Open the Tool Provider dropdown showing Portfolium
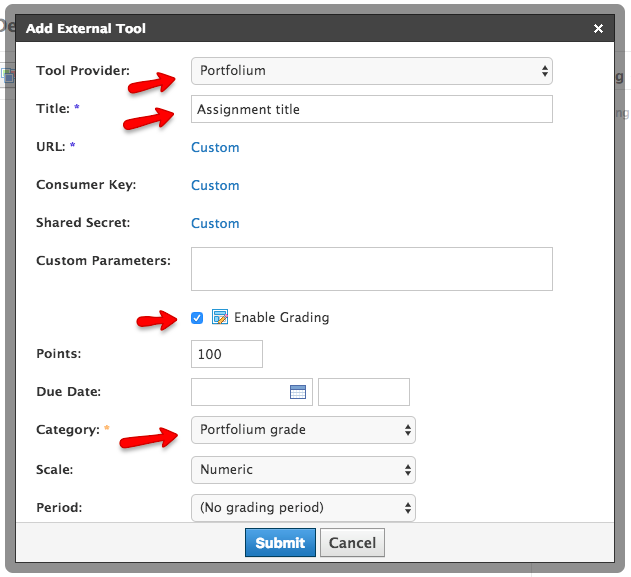Viewport: 631px width, 577px height. tap(371, 71)
